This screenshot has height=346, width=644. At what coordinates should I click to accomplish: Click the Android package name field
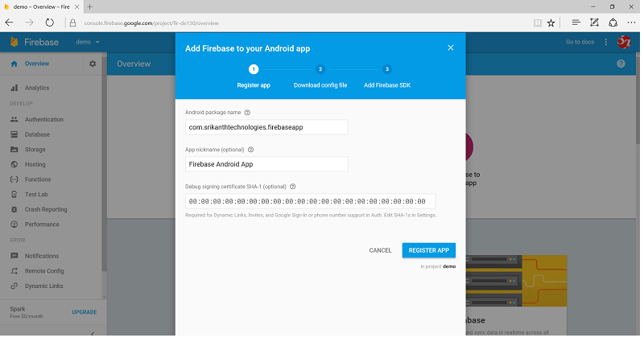coord(266,127)
